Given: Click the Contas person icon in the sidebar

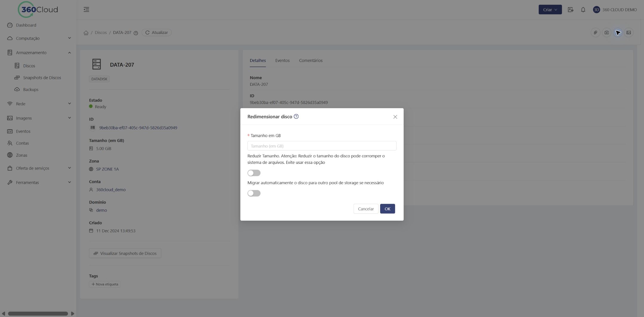Looking at the screenshot, I should (10, 143).
